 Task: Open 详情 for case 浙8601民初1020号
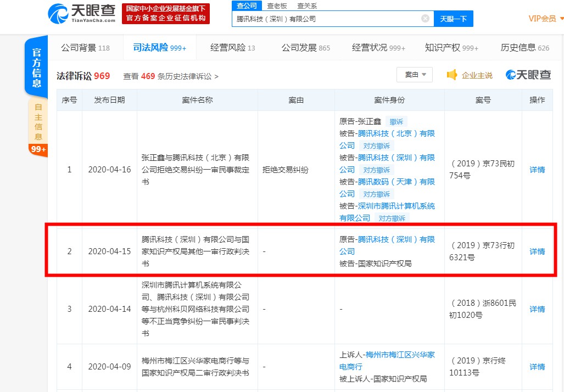537,309
